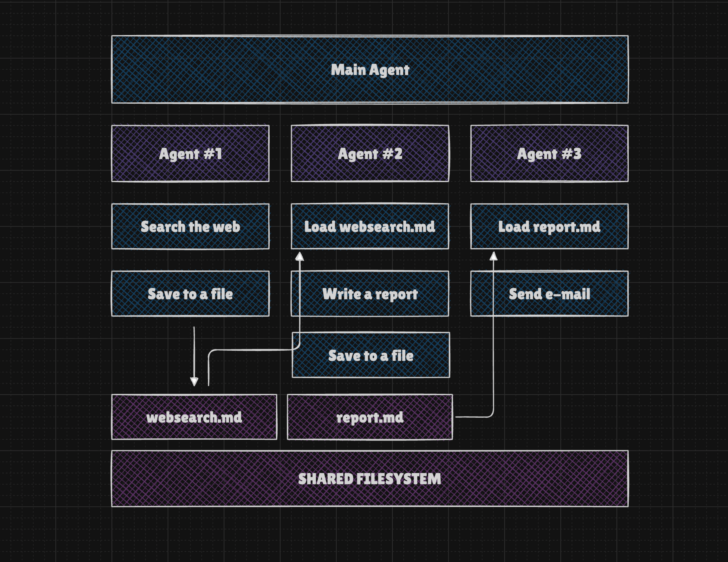Select the Agent #2 block
Image resolution: width=728 pixels, height=562 pixels.
tap(370, 154)
